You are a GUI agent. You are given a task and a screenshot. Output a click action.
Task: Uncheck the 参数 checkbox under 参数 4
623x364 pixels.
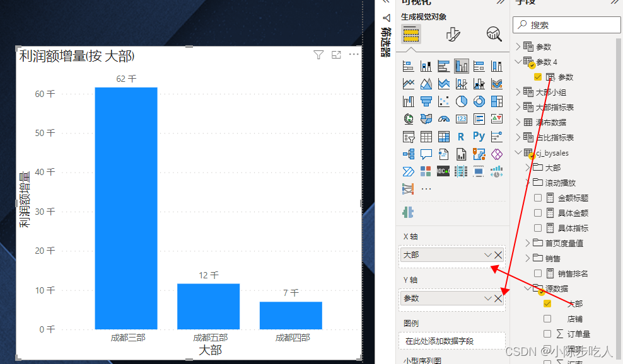point(538,76)
